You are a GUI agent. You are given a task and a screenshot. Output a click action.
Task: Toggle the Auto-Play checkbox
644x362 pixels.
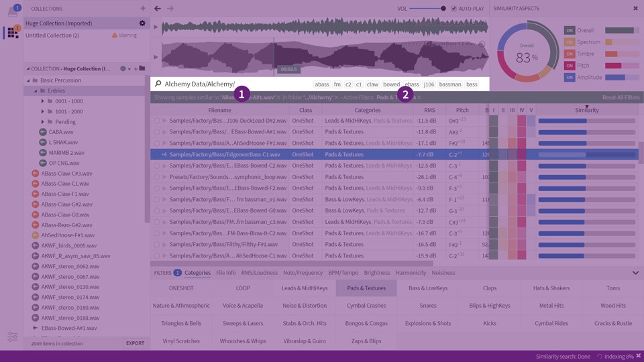click(454, 9)
